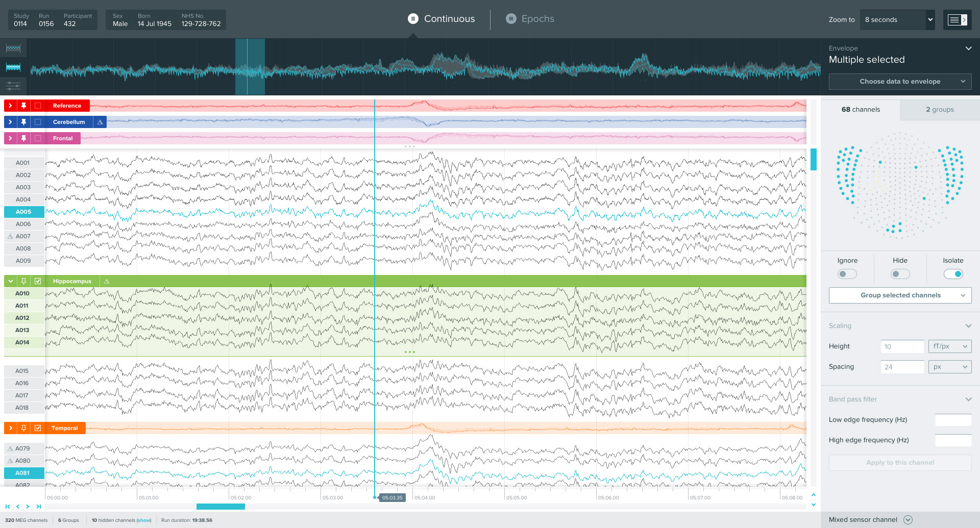Pin the Hippocampus group
Viewport: 980px width, 528px height.
pos(23,281)
